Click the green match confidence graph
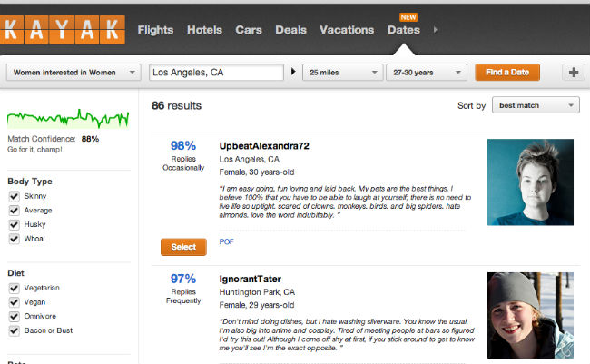590x364 pixels. click(x=68, y=119)
